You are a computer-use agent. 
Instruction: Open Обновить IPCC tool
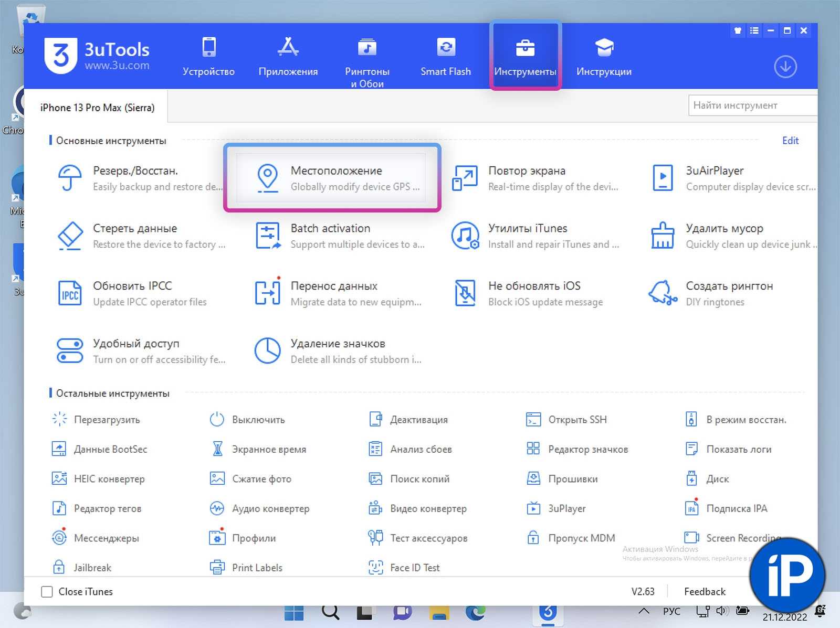[x=131, y=293]
